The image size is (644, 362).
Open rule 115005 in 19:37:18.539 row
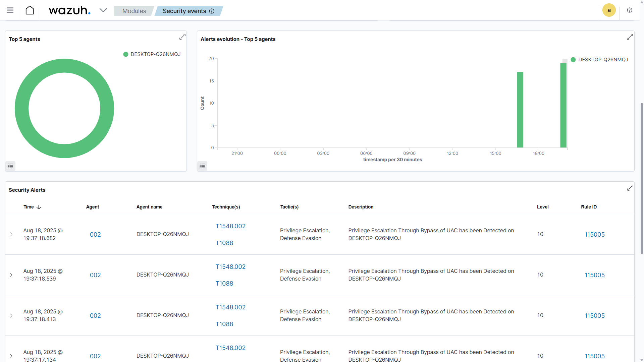595,275
